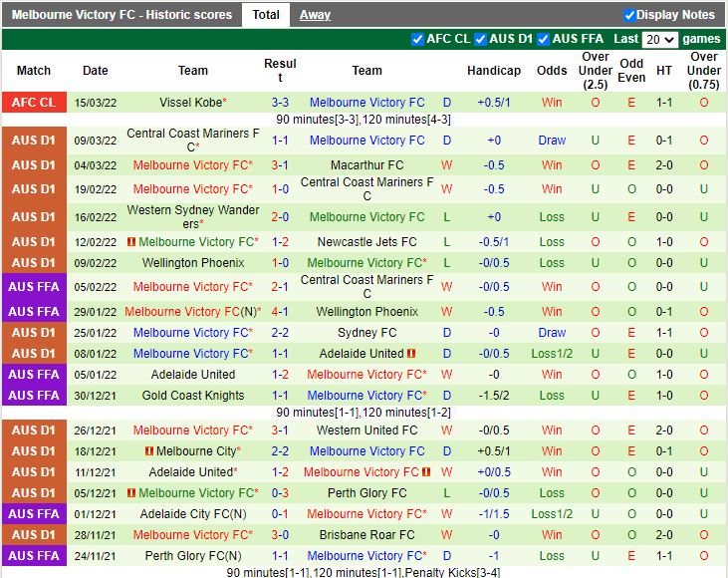This screenshot has width=728, height=578.
Task: Switch to the Total tab
Action: [266, 14]
